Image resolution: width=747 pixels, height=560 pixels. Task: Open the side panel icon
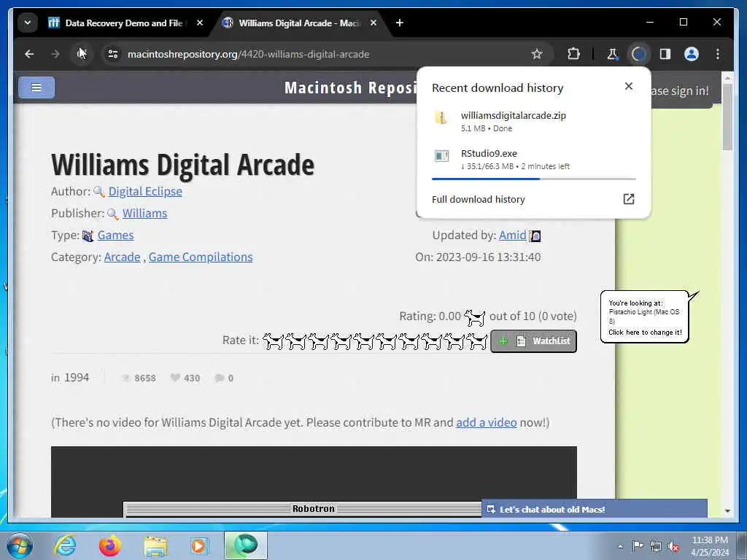[x=665, y=54]
